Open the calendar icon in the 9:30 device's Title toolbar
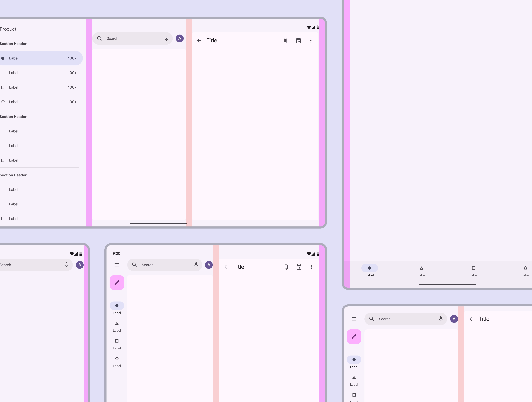The image size is (532, 402). [x=299, y=267]
